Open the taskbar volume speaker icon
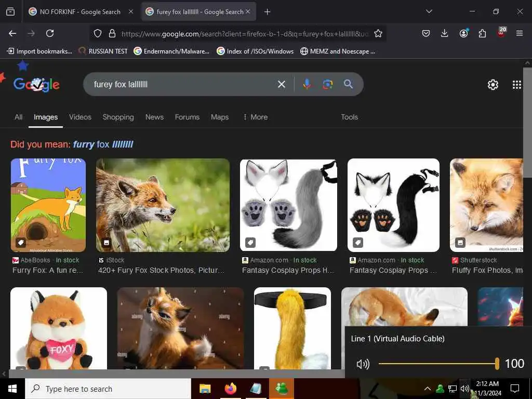Viewport: 532px width, 399px height. point(465,389)
